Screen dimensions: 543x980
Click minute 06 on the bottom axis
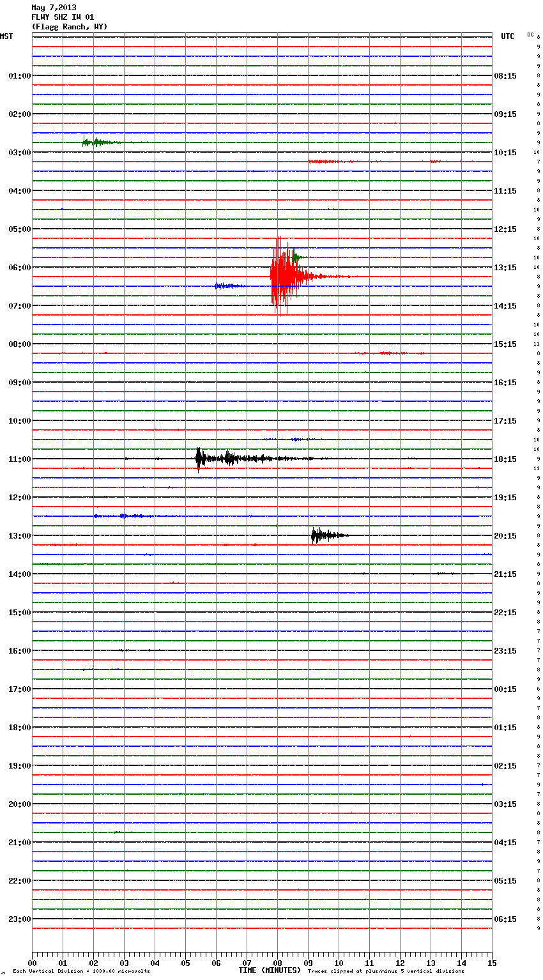click(x=216, y=963)
